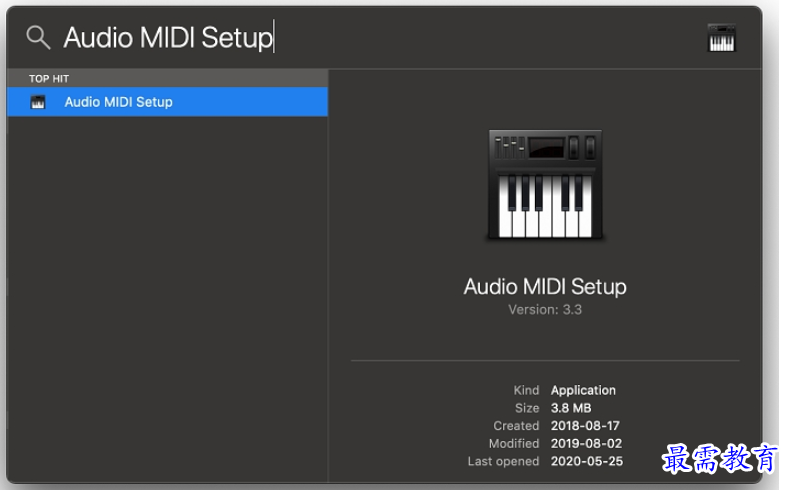
Task: Click the piano icon in Top Hit row
Action: point(38,102)
